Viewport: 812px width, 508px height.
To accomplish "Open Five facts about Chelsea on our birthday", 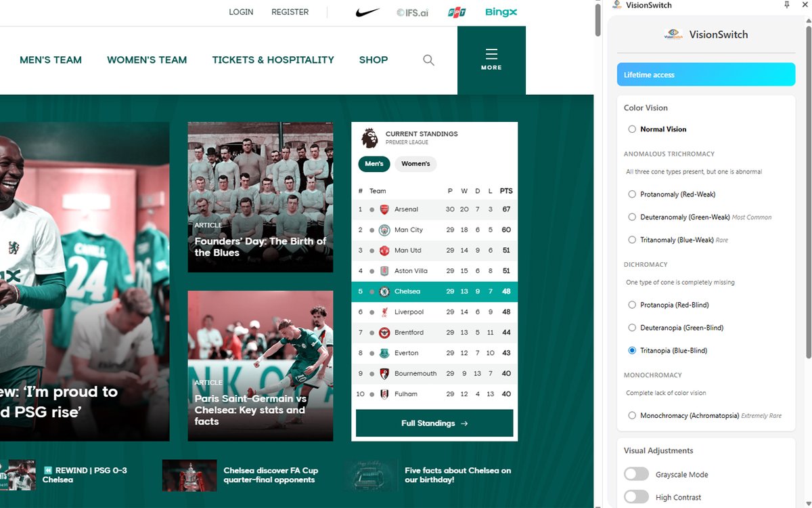I will [x=458, y=475].
